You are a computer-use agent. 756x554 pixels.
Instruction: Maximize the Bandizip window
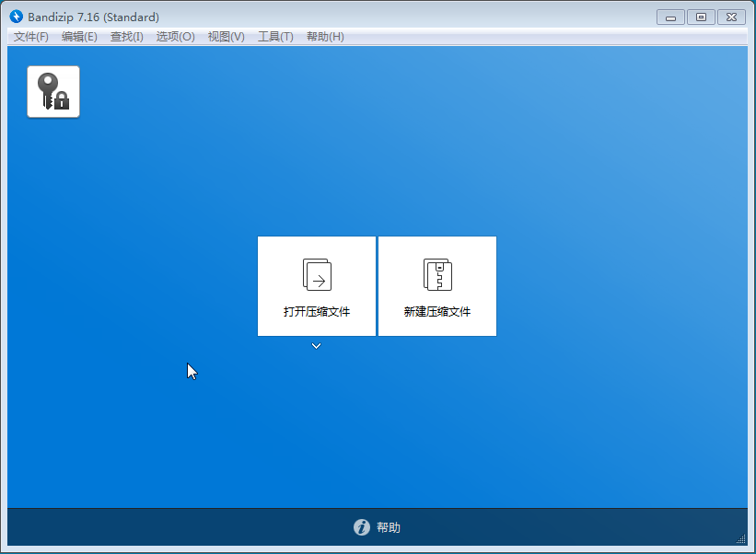click(x=701, y=17)
